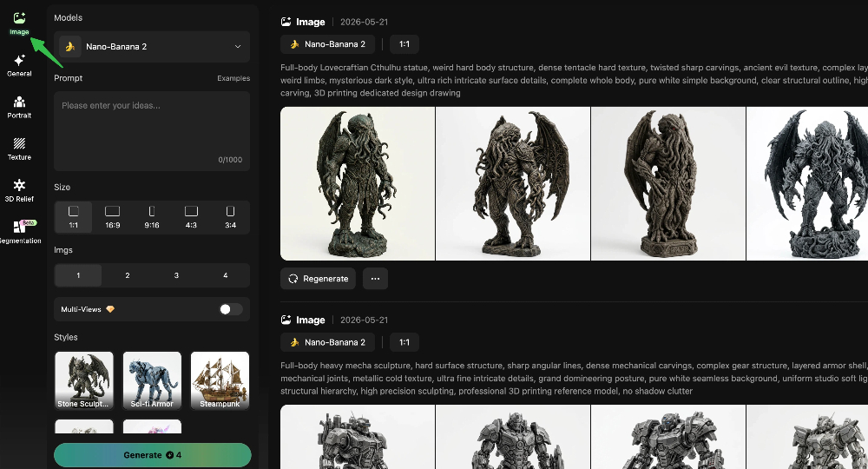Set image count to 2
Viewport: 868px width, 469px height.
pos(128,275)
